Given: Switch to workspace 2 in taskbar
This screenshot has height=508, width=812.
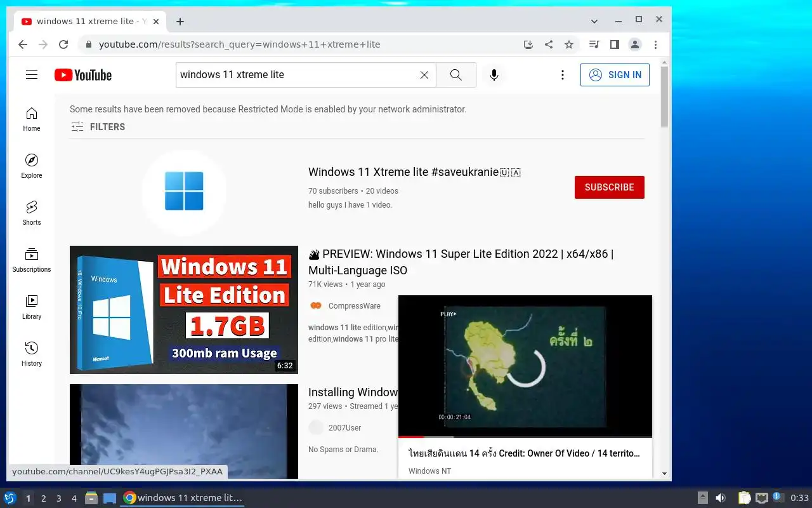Looking at the screenshot, I should 44,498.
